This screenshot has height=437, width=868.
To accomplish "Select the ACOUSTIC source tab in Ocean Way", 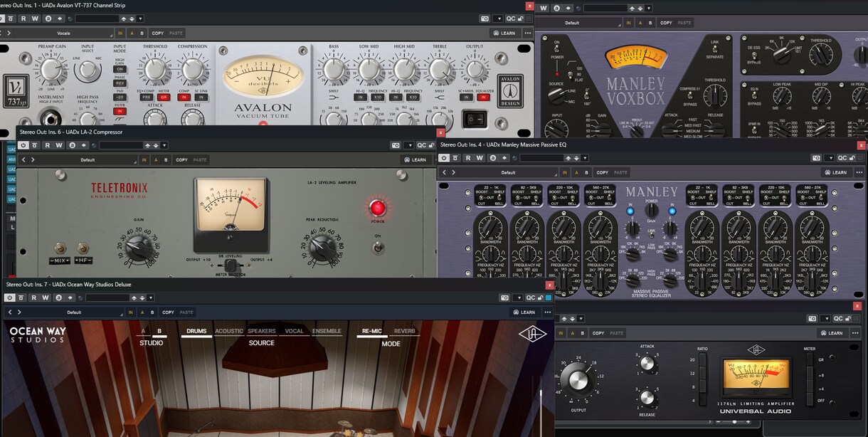I will click(x=229, y=331).
